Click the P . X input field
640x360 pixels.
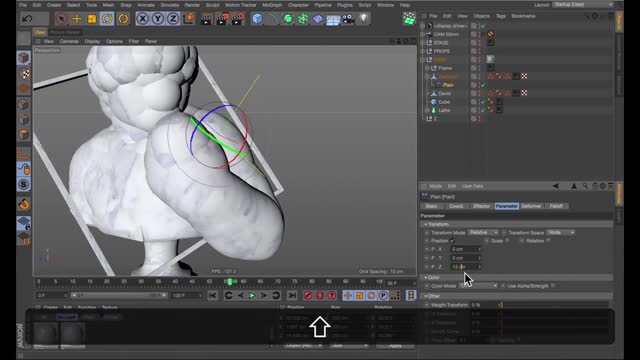[465, 249]
